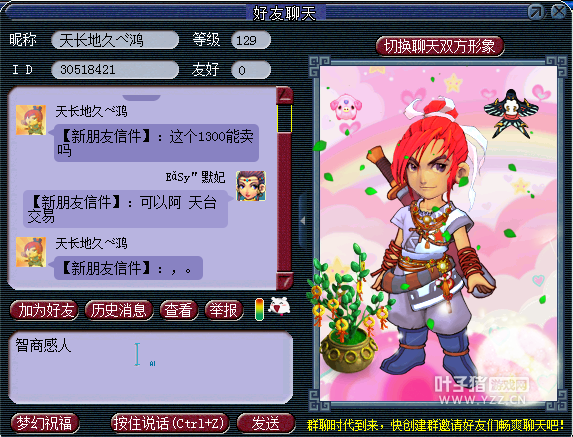Image resolution: width=573 pixels, height=437 pixels.
Task: Click the 切换聊天双方形象 toggle button
Action: (440, 46)
